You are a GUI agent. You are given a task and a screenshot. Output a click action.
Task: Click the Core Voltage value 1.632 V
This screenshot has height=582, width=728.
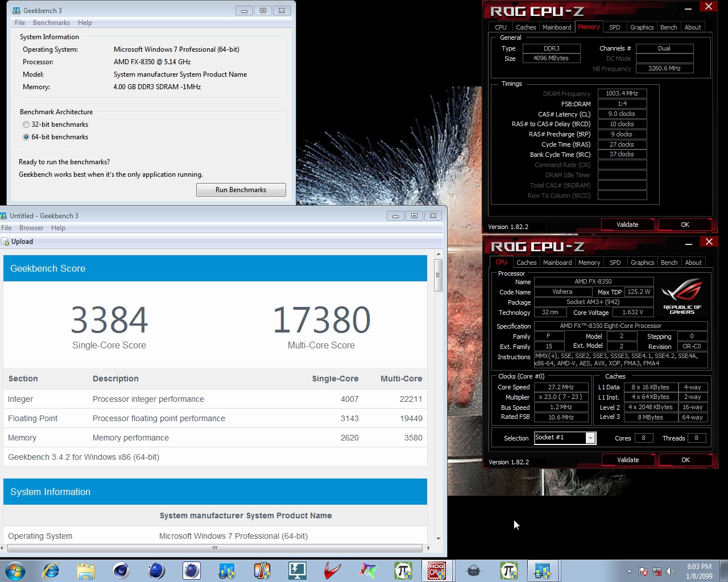click(x=632, y=312)
